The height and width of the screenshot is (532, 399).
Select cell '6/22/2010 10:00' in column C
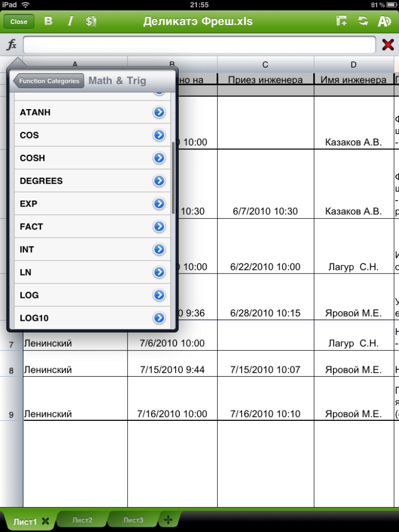pyautogui.click(x=265, y=246)
